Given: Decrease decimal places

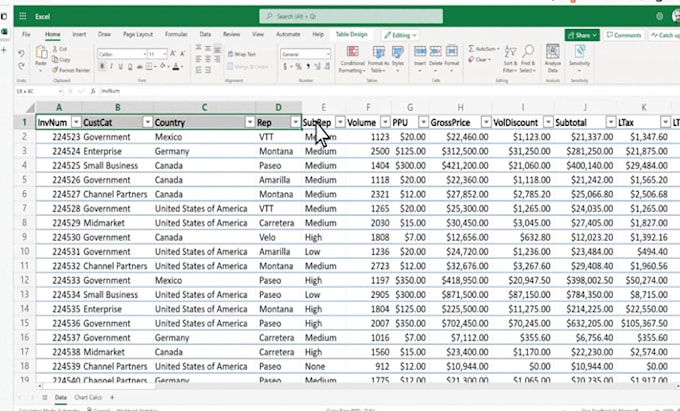Looking at the screenshot, I should [327, 66].
